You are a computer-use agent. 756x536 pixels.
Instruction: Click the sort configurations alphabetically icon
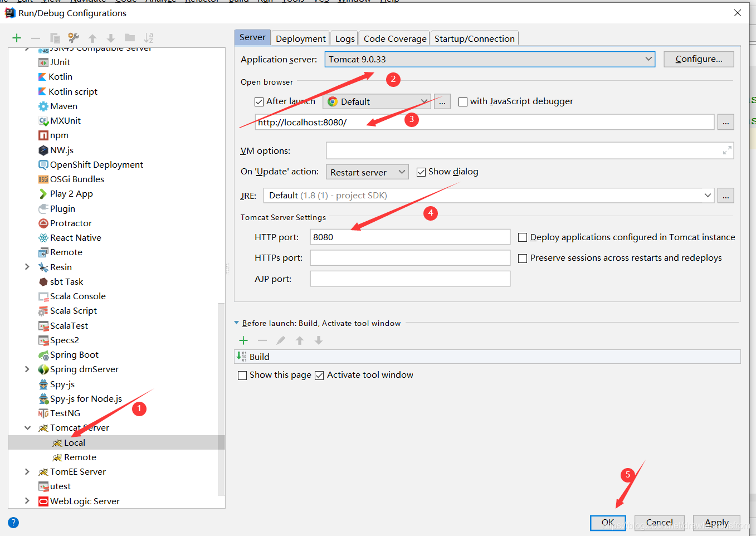pos(148,38)
